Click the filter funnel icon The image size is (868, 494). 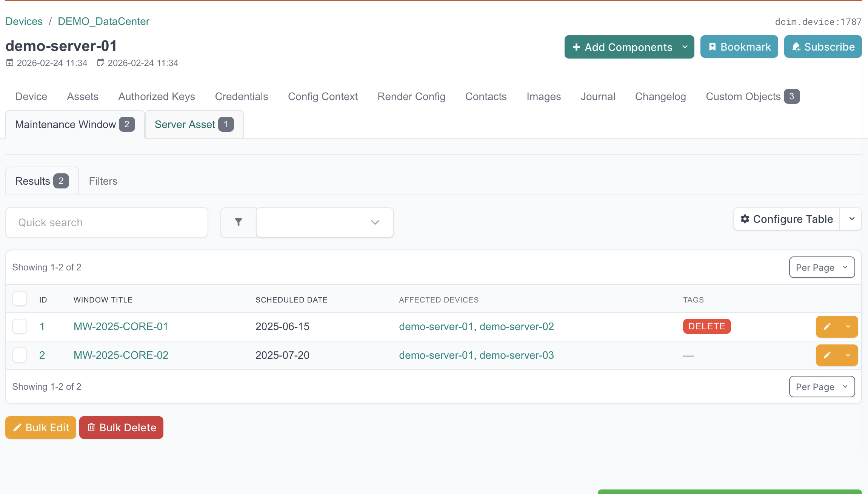pyautogui.click(x=238, y=222)
